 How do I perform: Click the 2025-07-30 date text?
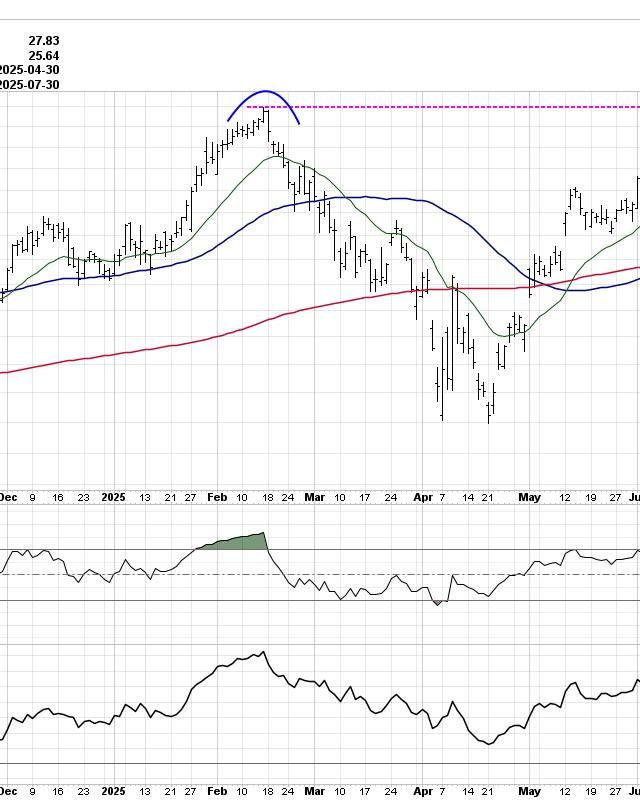click(x=30, y=85)
